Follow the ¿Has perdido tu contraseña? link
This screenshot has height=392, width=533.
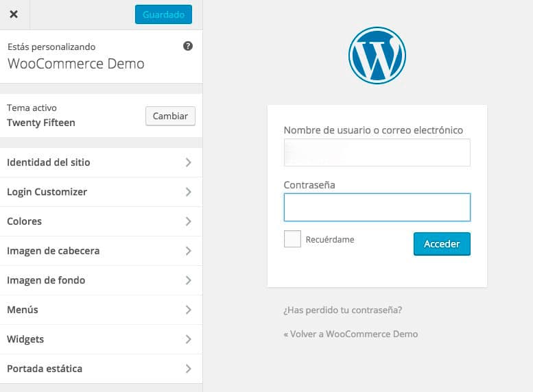coord(343,310)
